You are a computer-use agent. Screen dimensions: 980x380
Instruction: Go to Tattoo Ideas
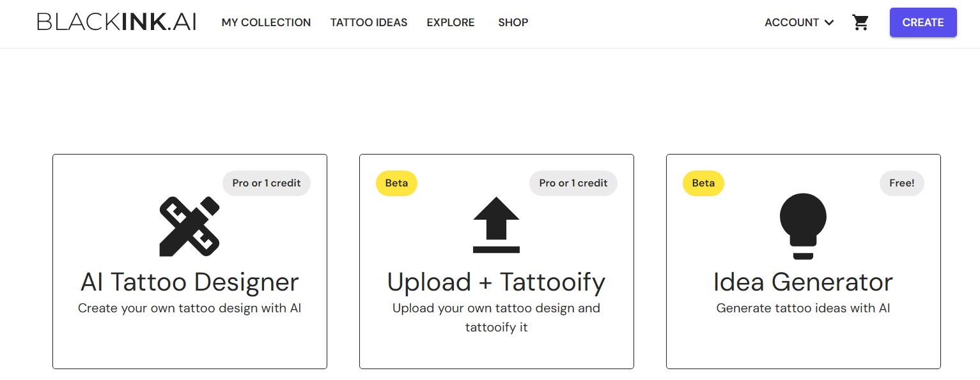(369, 22)
